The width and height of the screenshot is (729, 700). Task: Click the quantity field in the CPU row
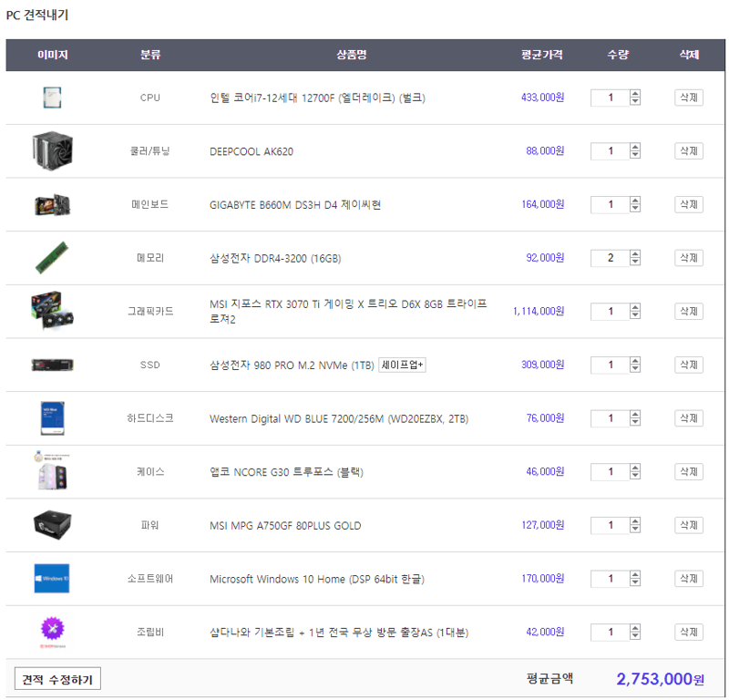pyautogui.click(x=610, y=98)
